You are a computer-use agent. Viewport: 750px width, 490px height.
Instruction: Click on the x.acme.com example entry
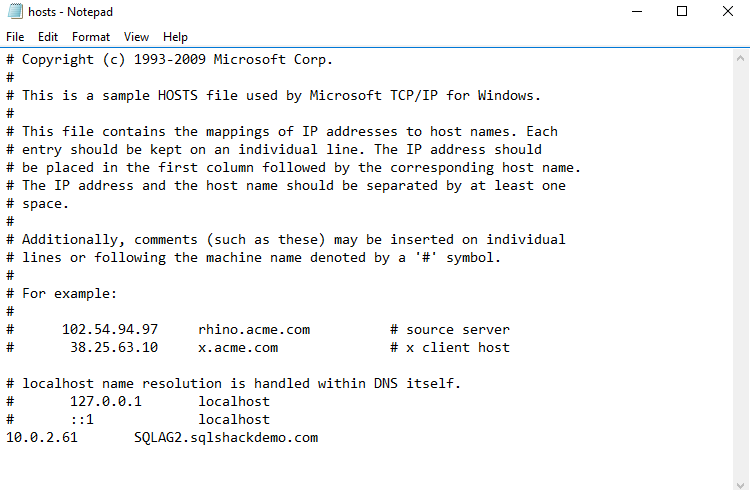(x=238, y=348)
